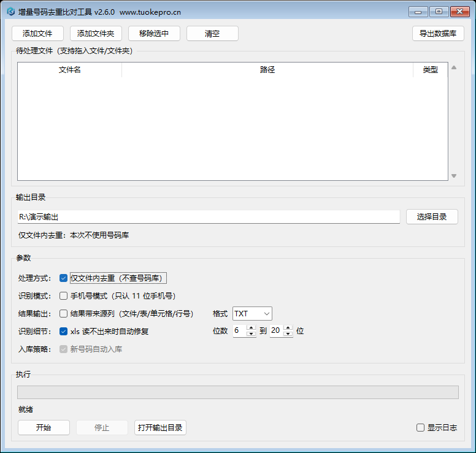Toggle 仅文件内去重 checkbox
Image resolution: width=476 pixels, height=453 pixels.
coord(63,278)
